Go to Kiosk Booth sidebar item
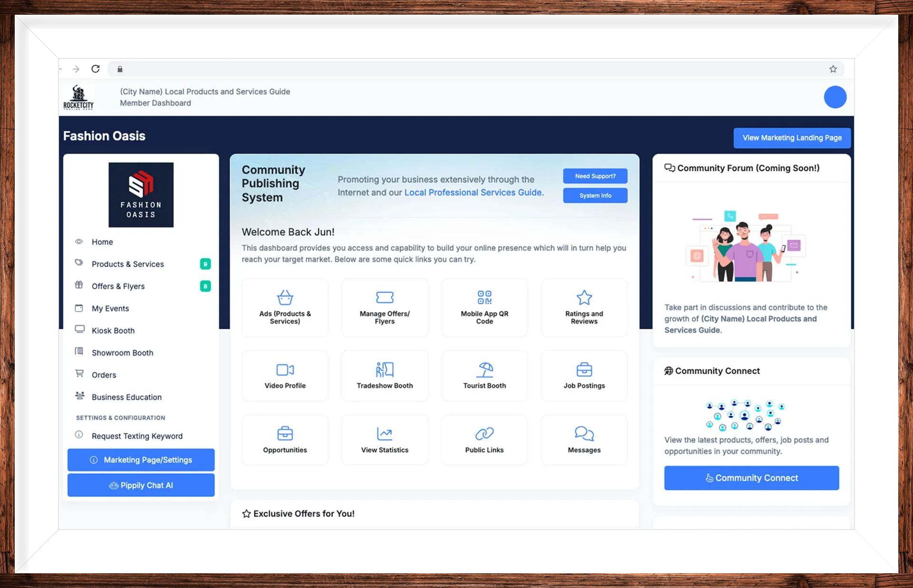 pos(113,330)
